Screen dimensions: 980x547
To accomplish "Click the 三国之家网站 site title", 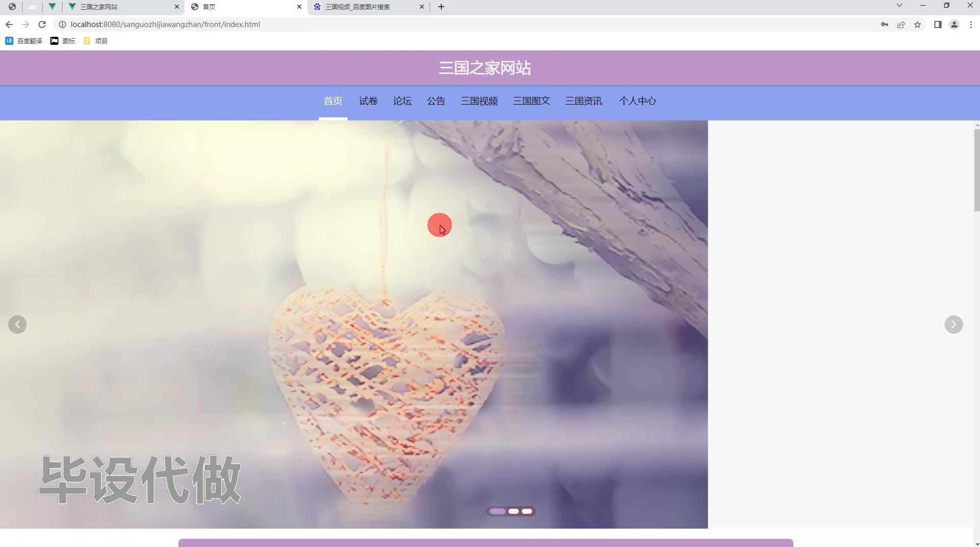I will point(485,68).
